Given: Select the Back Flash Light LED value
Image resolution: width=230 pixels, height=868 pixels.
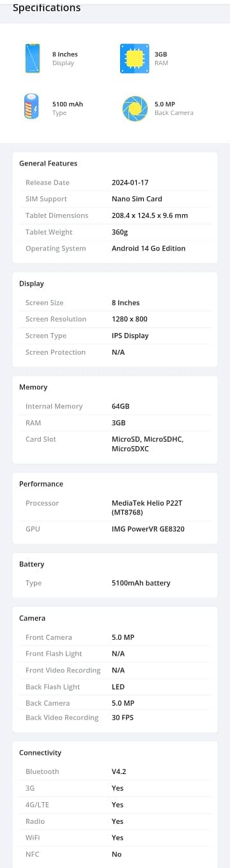Looking at the screenshot, I should click(x=118, y=687).
